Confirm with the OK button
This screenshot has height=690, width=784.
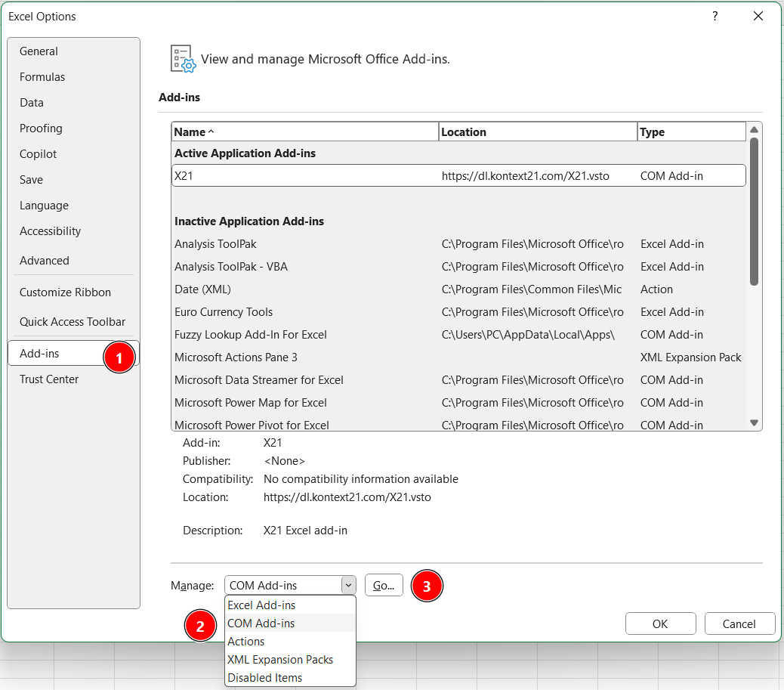pyautogui.click(x=660, y=624)
